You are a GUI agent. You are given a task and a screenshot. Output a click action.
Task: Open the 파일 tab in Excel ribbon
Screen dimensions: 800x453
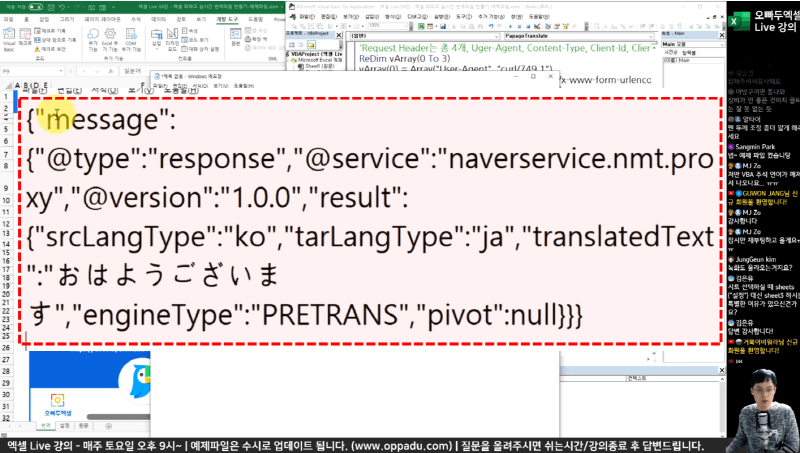9,19
